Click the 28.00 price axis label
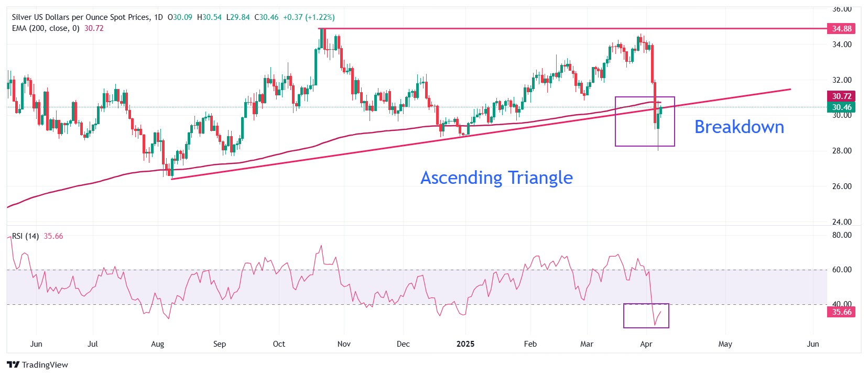The image size is (868, 376). pyautogui.click(x=842, y=151)
